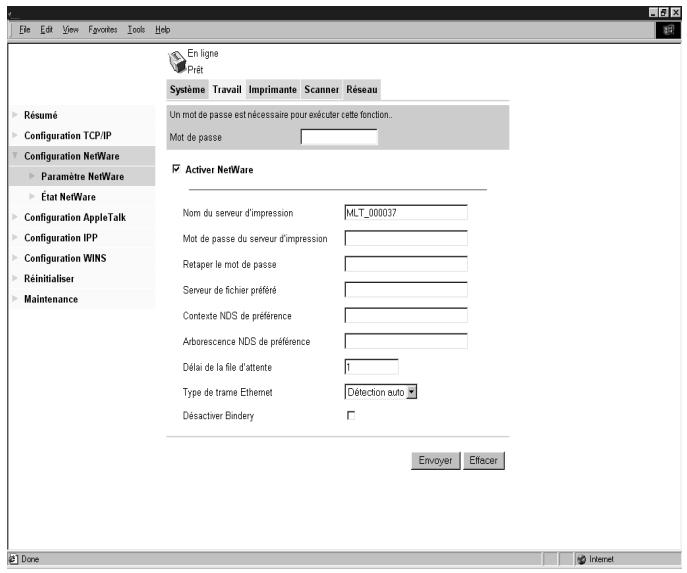Click the Délai de la file d'attente field
The image size is (687, 573).
tap(372, 367)
